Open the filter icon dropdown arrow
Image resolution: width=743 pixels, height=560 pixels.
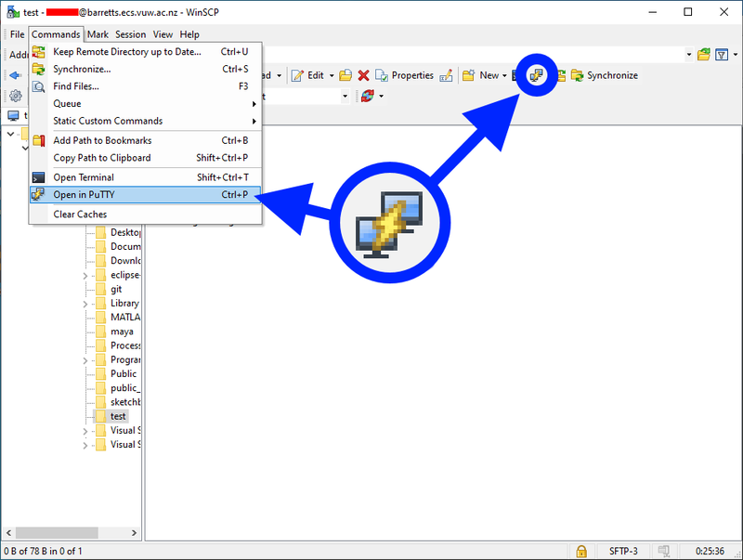pos(736,55)
